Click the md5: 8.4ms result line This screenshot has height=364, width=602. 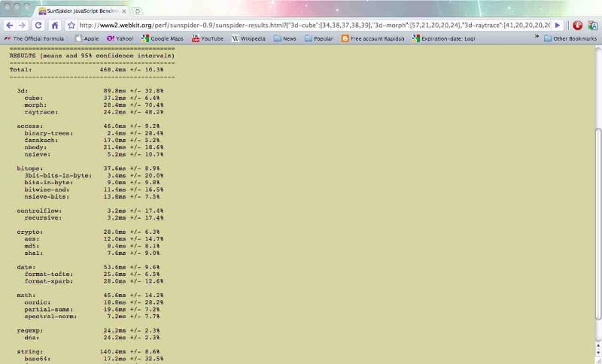point(92,246)
